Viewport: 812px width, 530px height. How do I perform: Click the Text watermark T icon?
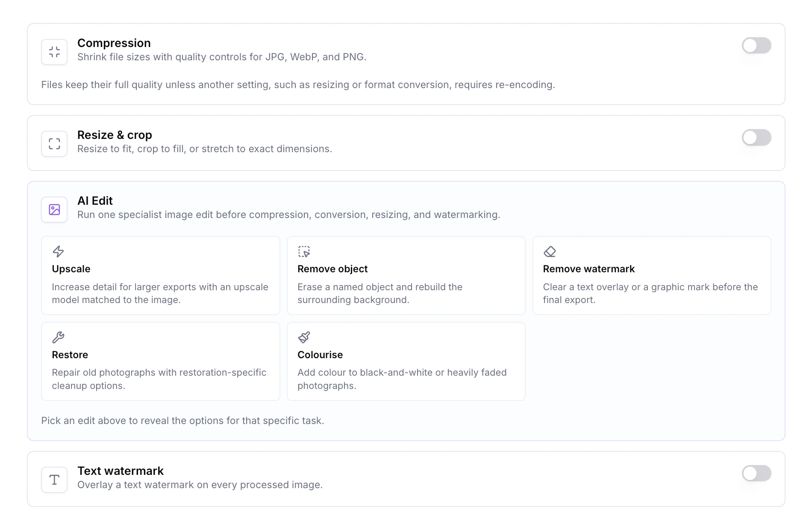(x=54, y=480)
